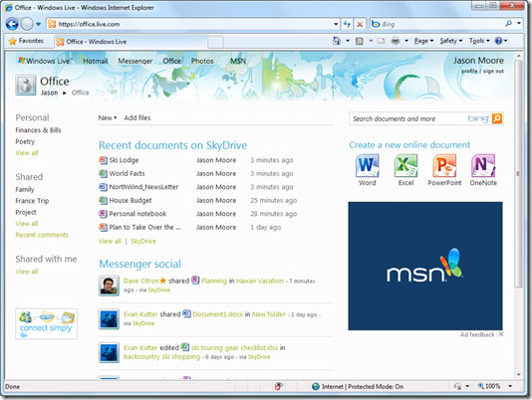Open the Hotmail navigation item
Screen dimensions: 532x400
click(x=96, y=61)
